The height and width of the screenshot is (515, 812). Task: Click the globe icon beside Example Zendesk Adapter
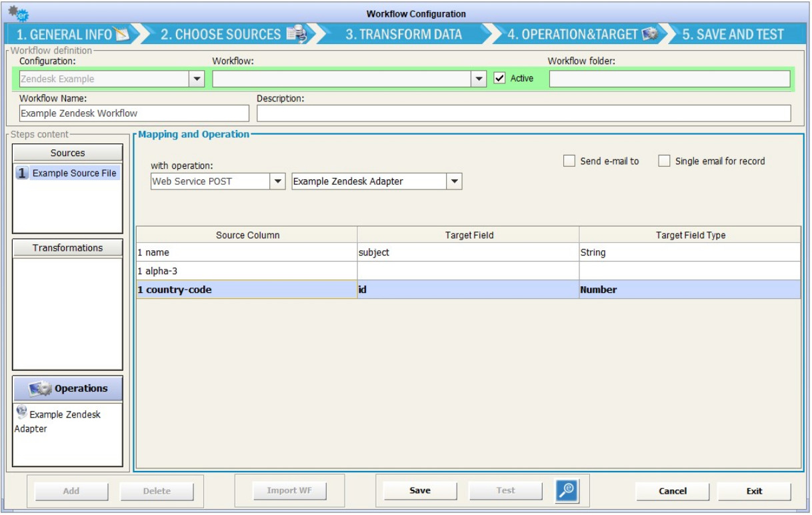[x=21, y=413]
